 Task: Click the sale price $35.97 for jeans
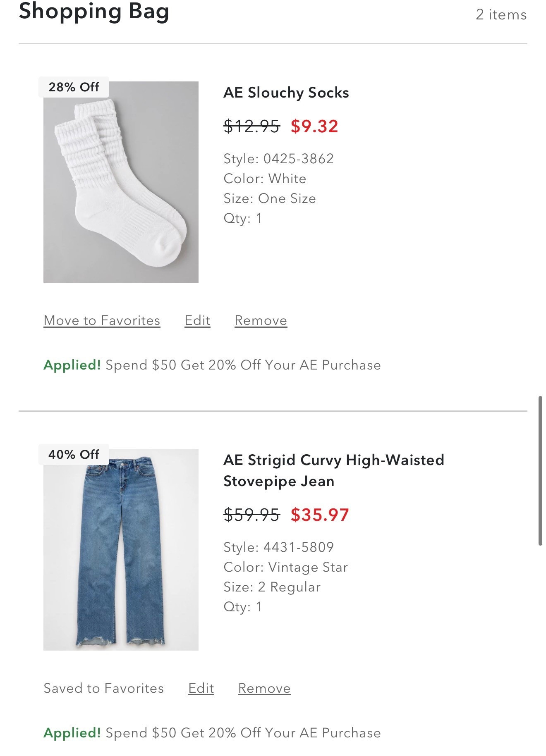coord(320,515)
